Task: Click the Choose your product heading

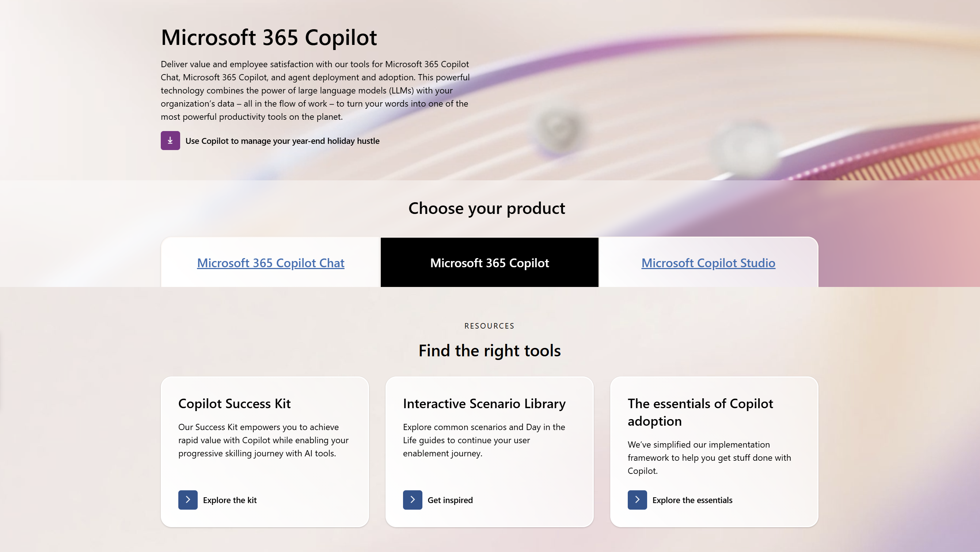Action: [x=487, y=208]
